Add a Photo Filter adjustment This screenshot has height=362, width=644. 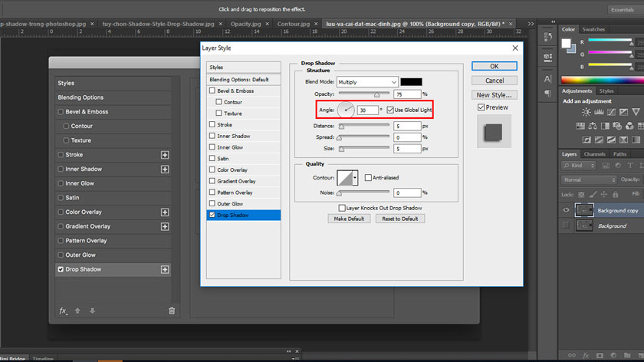coord(617,126)
